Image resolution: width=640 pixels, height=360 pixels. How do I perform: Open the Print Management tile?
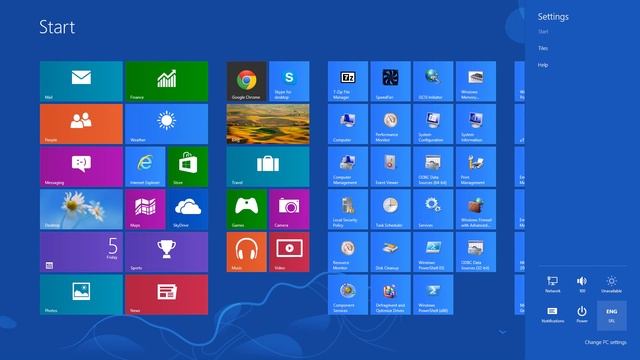[x=476, y=167]
